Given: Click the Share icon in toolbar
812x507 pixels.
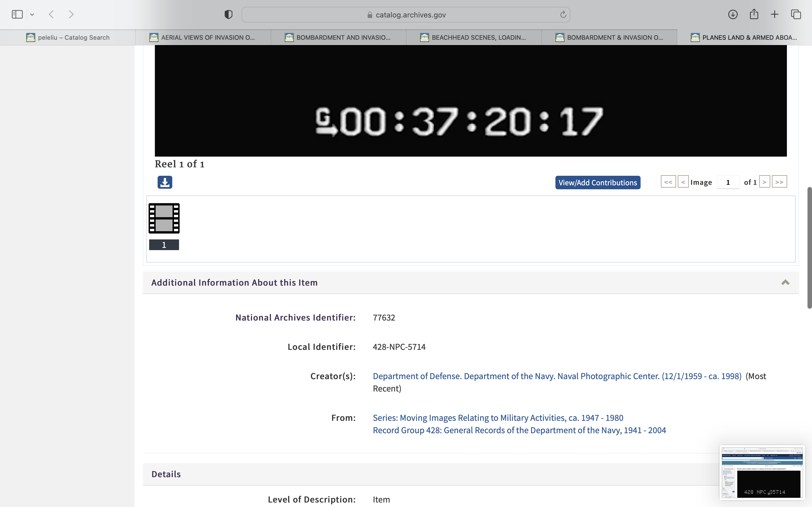Looking at the screenshot, I should point(754,14).
